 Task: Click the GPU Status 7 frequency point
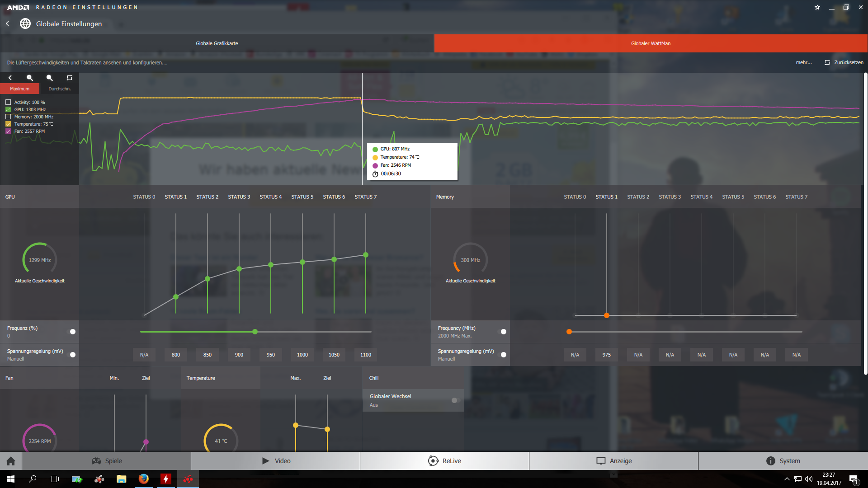tap(366, 255)
